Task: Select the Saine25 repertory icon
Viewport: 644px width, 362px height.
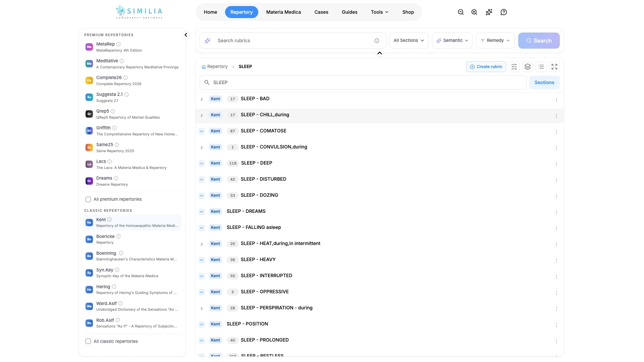Action: pos(89,147)
